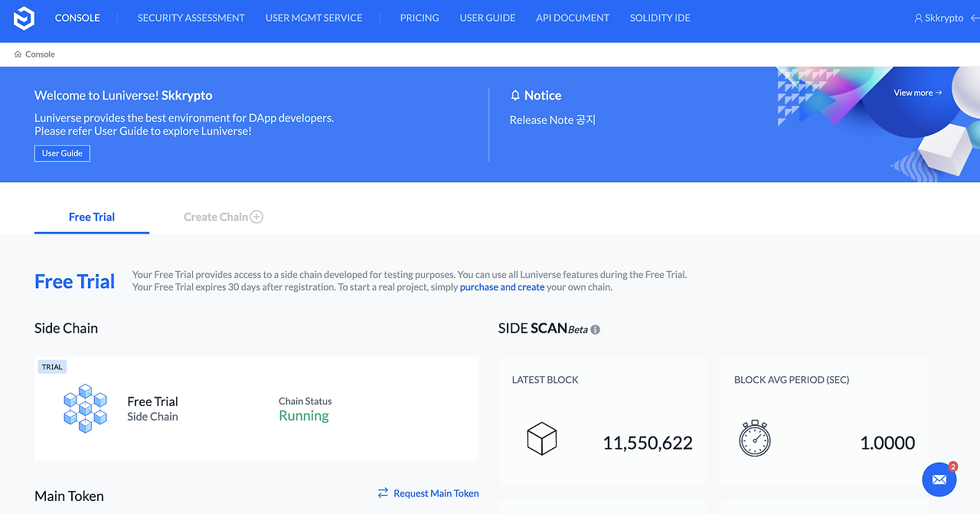980x514 pixels.
Task: Follow the purchase and create link
Action: [502, 287]
